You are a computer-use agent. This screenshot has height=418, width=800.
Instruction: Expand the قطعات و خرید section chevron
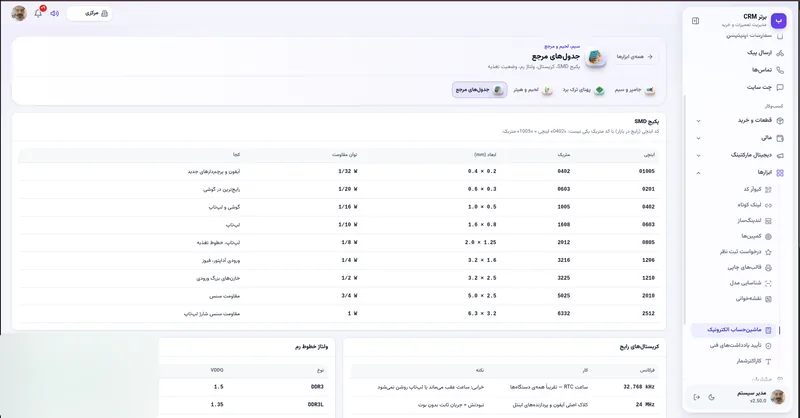[698, 121]
